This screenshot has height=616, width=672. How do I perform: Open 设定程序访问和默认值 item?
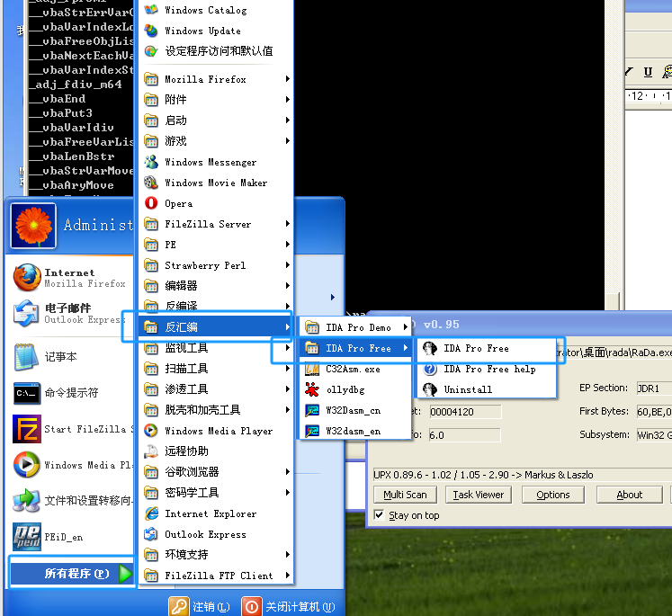[x=216, y=51]
